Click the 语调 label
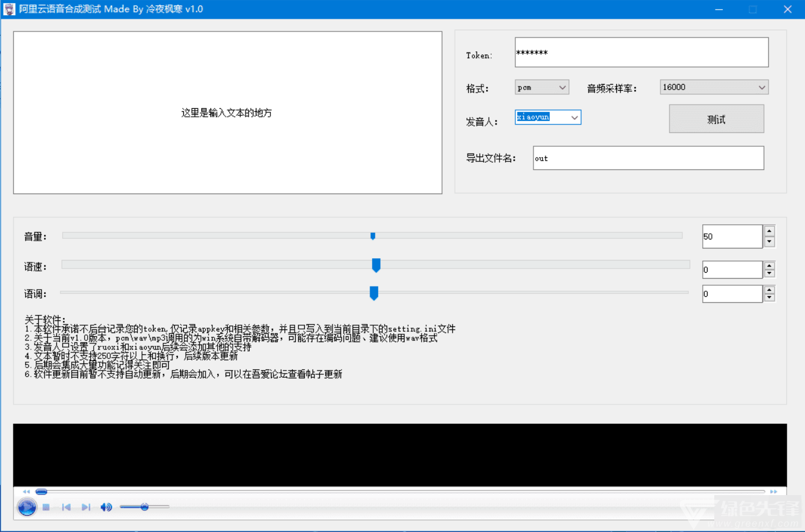Viewport: 805px width, 532px height. point(35,293)
